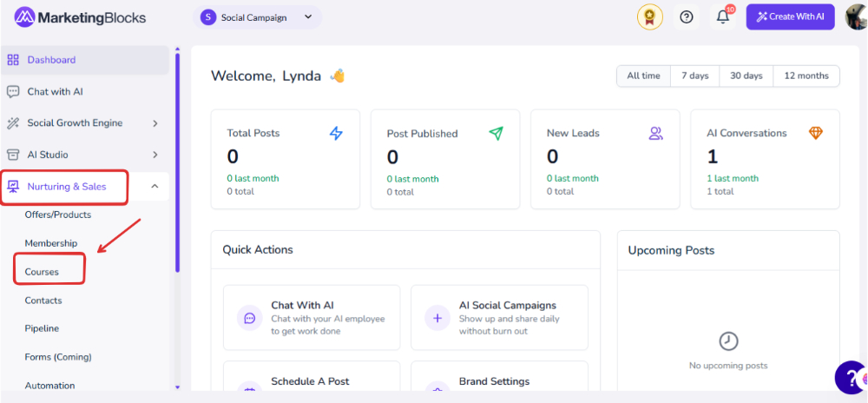Click the sidebar scroll up arrow
This screenshot has width=868, height=403.
178,48
